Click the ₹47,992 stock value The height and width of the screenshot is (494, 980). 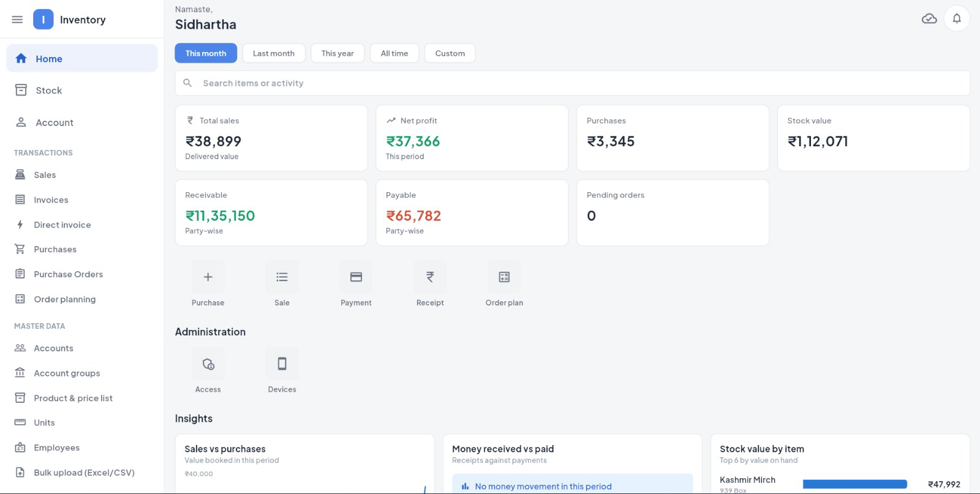944,484
